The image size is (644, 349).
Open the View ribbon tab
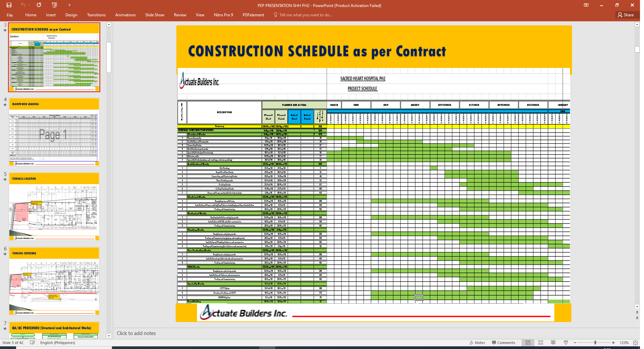click(200, 15)
